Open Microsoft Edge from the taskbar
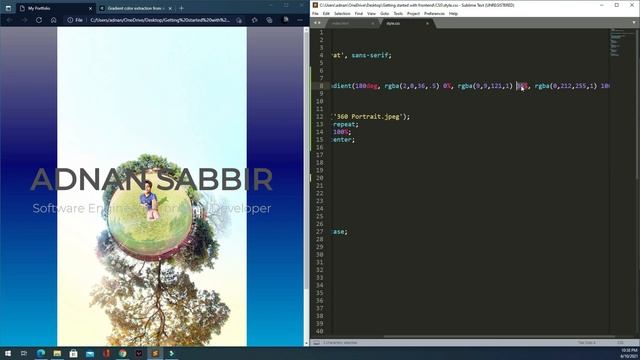The image size is (640, 360). [x=41, y=353]
